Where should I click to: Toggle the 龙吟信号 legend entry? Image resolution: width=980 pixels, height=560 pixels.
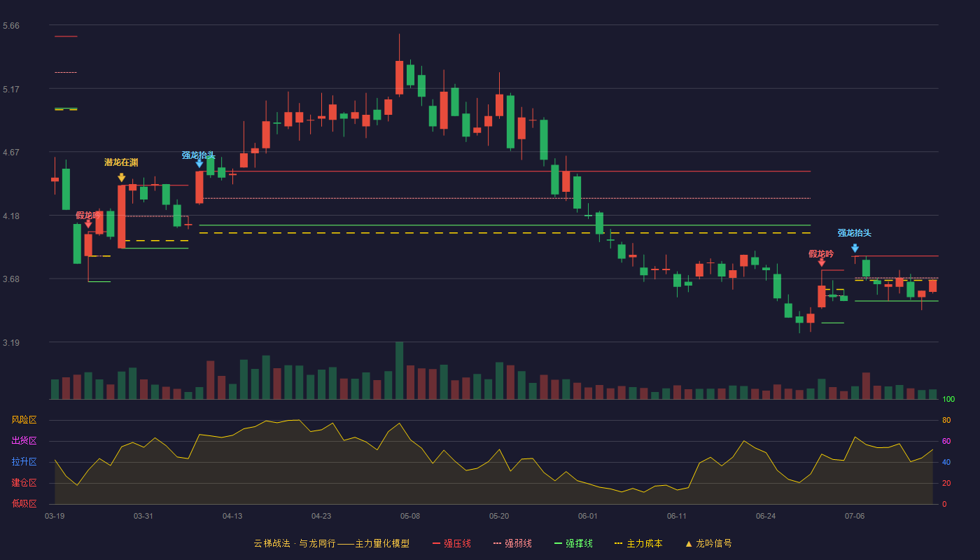coord(708,543)
